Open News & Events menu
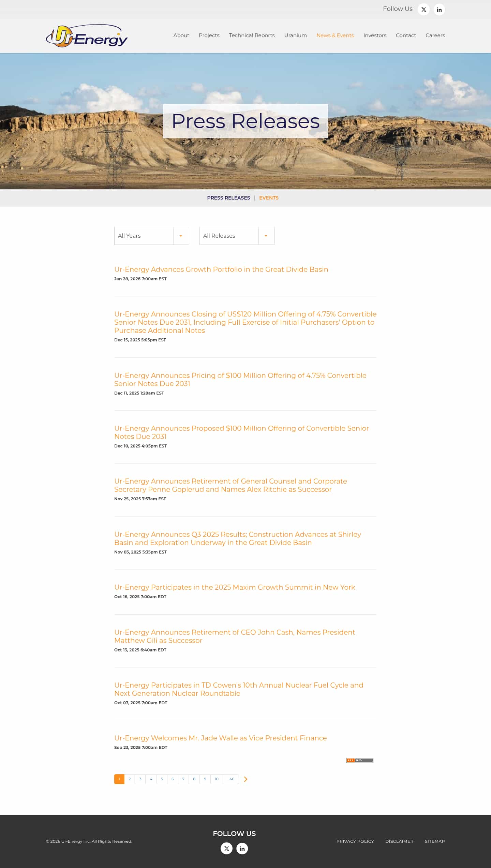Viewport: 491px width, 868px height. click(335, 35)
